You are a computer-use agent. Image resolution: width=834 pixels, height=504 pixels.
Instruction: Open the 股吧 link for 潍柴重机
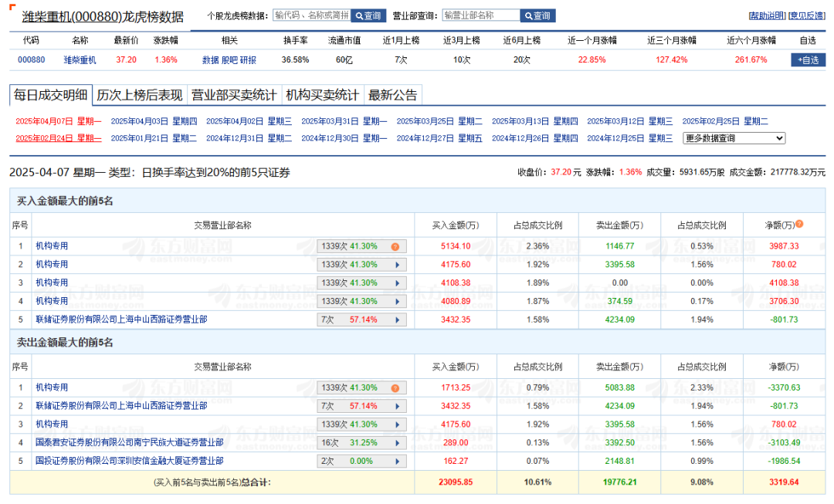click(x=229, y=59)
